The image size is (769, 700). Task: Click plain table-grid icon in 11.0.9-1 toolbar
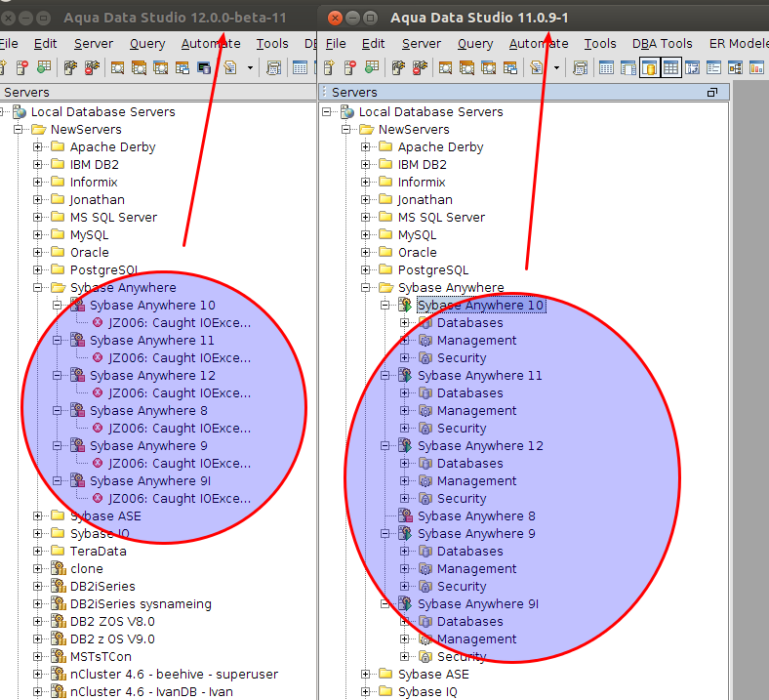[606, 67]
